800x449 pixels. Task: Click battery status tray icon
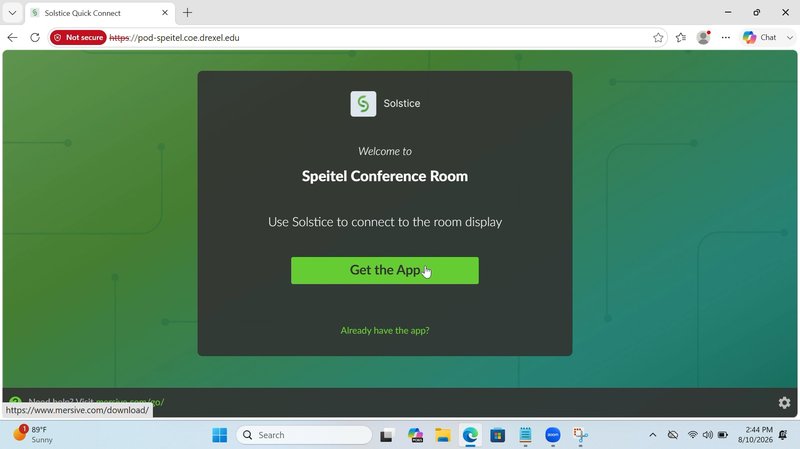(x=723, y=435)
